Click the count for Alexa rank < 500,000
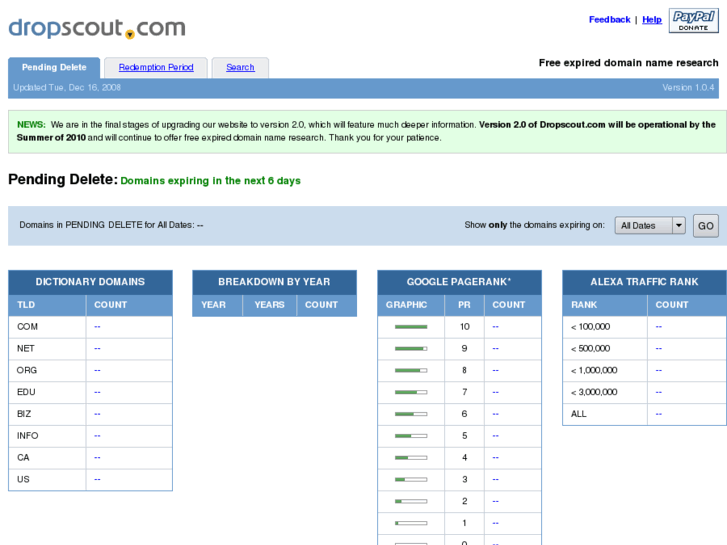The height and width of the screenshot is (545, 727). click(659, 348)
